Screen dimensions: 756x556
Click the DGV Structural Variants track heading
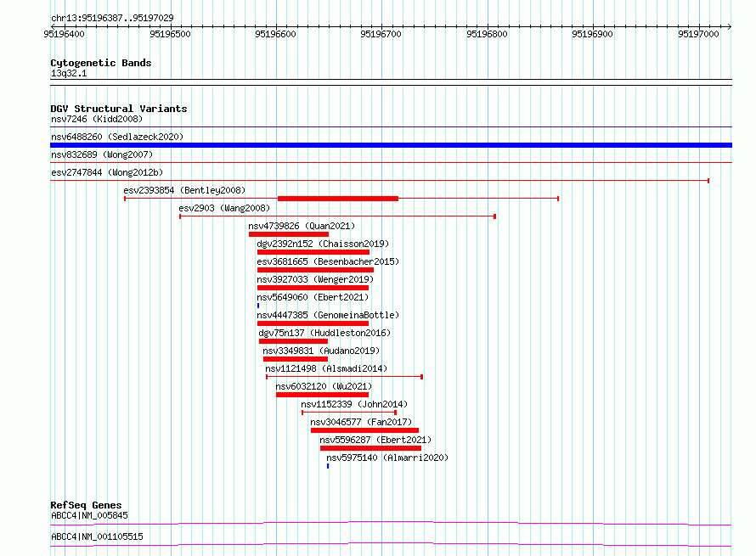pos(119,109)
